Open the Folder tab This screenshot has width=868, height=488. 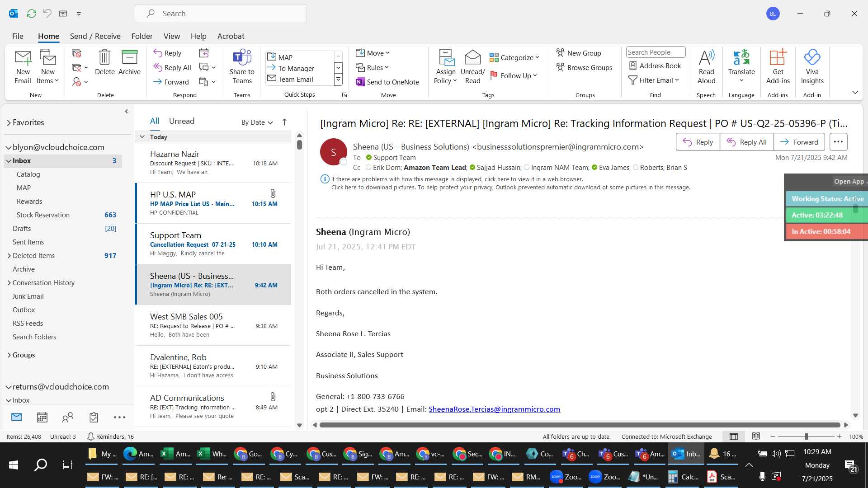(142, 36)
